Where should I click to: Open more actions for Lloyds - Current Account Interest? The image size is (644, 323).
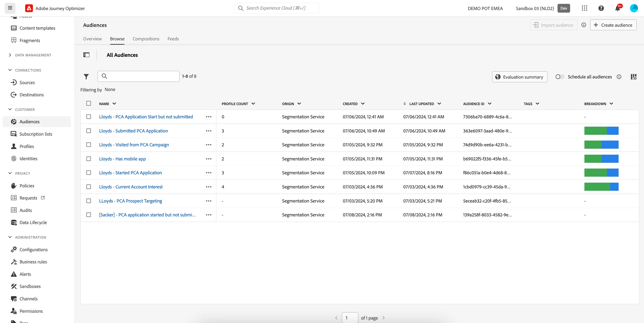point(209,187)
